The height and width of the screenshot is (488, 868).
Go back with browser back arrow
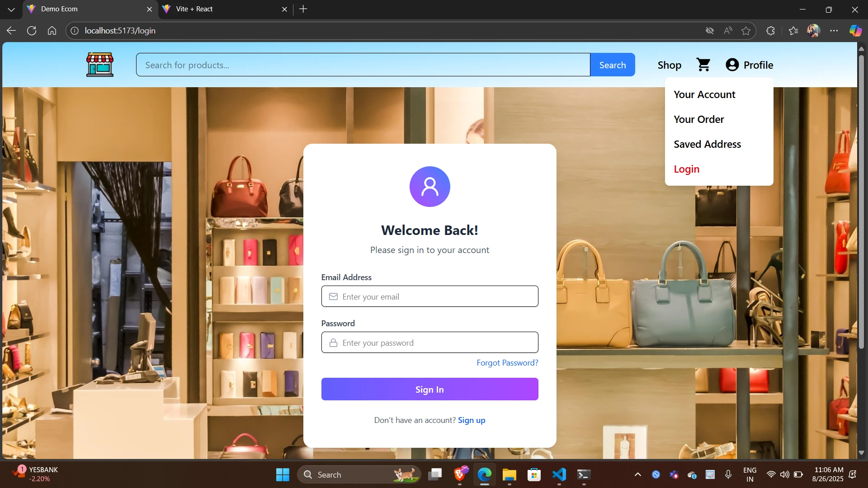11,30
